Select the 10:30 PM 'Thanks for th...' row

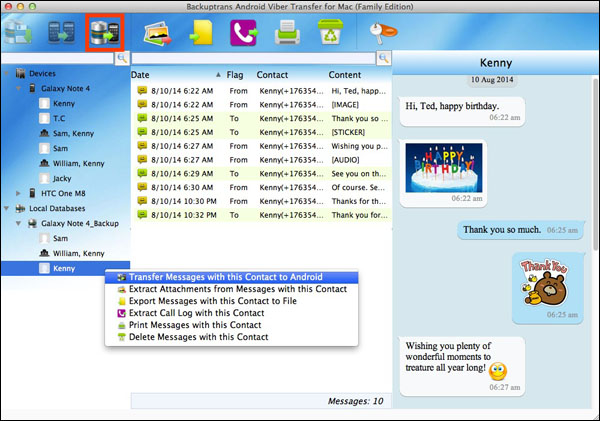pyautogui.click(x=263, y=201)
